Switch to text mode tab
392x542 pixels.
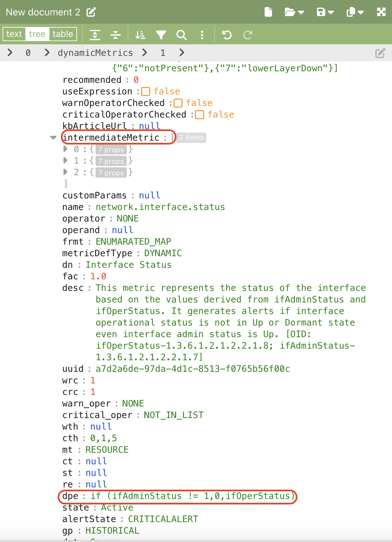[x=14, y=34]
